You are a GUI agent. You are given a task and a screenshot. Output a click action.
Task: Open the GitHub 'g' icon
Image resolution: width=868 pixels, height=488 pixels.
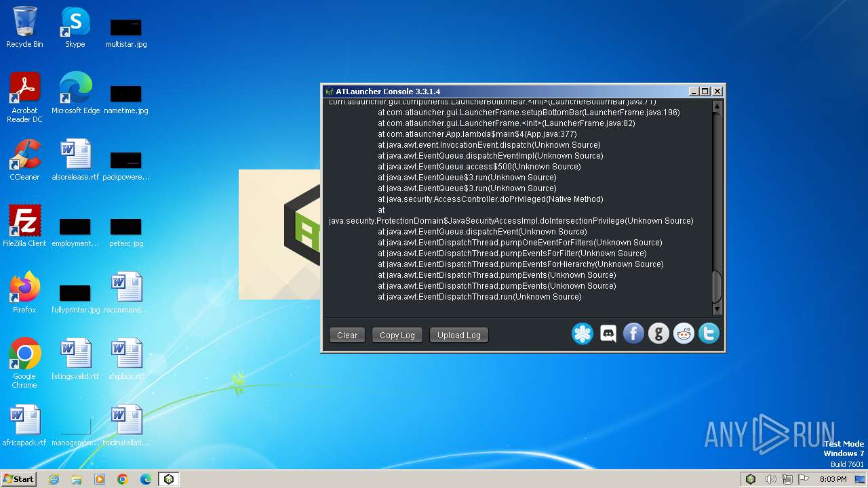(x=658, y=333)
